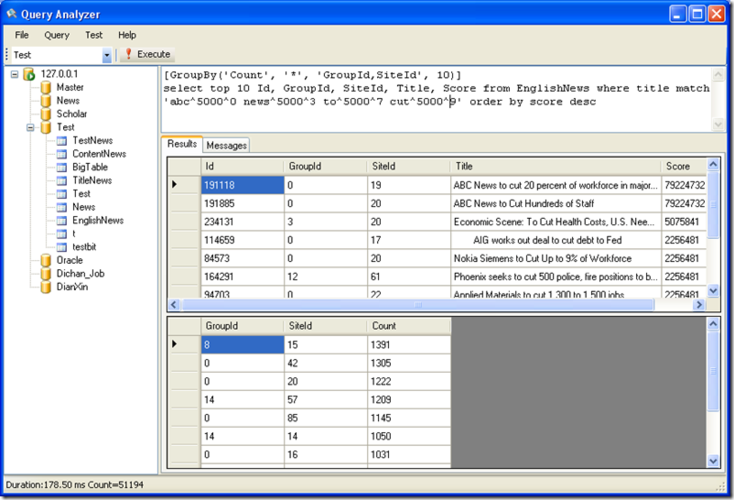The width and height of the screenshot is (734, 500).
Task: Click row header of Id 191885 row
Action: [x=184, y=204]
